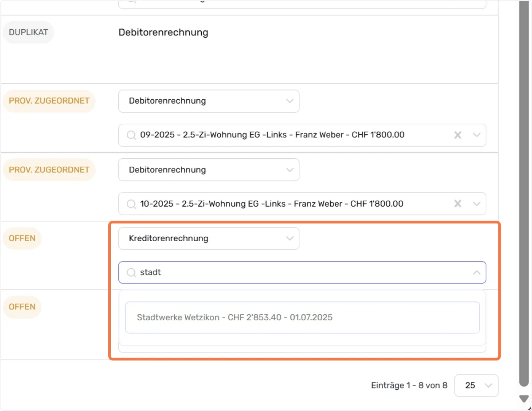Image resolution: width=532 pixels, height=411 pixels.
Task: Click the DUPLIKAT status badge
Action: point(28,32)
